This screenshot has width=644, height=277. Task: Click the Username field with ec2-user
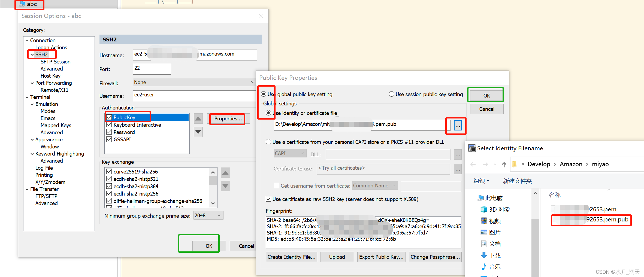click(194, 96)
